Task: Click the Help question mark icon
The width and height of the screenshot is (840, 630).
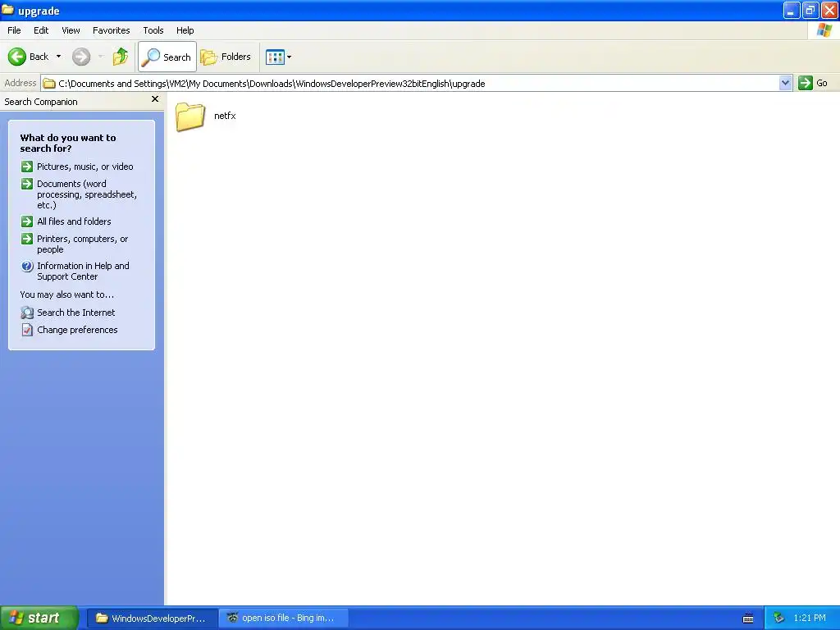Action: click(27, 266)
